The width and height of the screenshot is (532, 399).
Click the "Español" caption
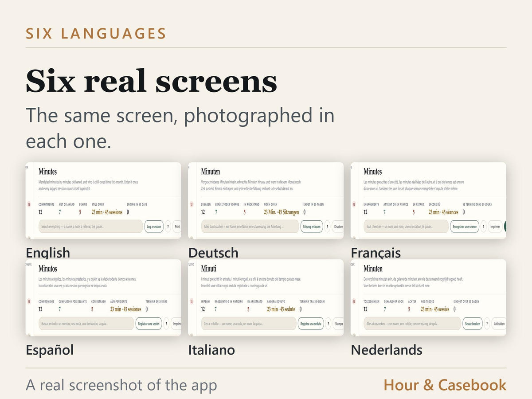click(x=50, y=350)
